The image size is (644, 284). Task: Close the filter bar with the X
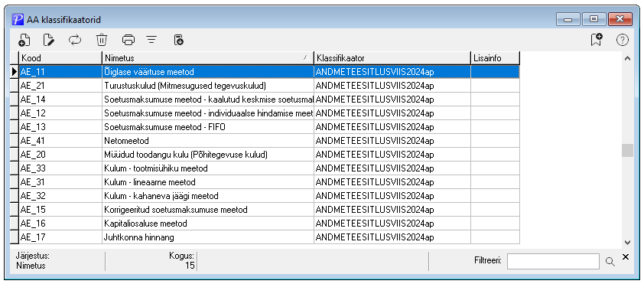tap(626, 257)
